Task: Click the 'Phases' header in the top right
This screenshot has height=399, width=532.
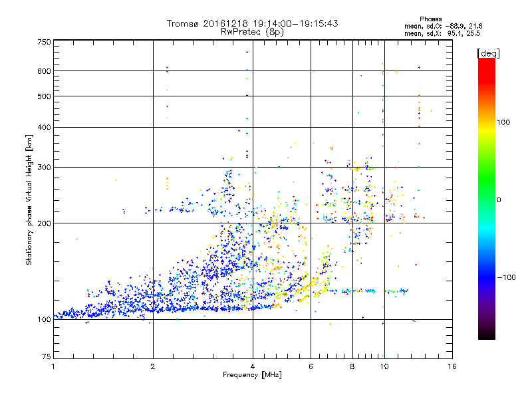Action: tap(430, 19)
